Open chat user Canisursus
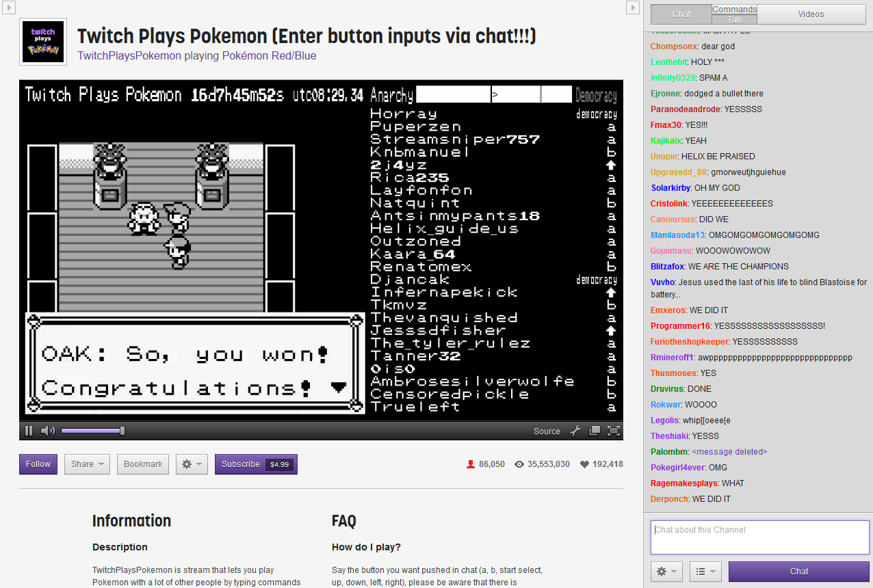873x588 pixels. [673, 219]
